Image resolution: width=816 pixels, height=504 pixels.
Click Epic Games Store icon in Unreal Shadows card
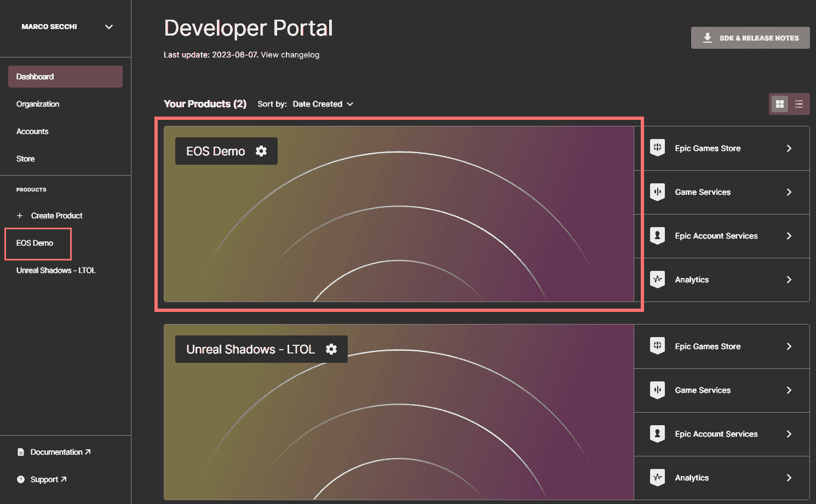[657, 346]
